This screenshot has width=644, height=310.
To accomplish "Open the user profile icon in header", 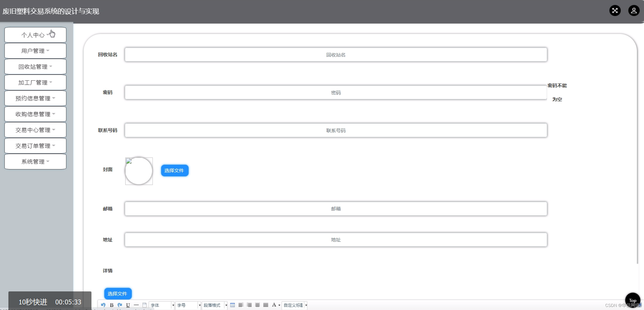I will (634, 11).
